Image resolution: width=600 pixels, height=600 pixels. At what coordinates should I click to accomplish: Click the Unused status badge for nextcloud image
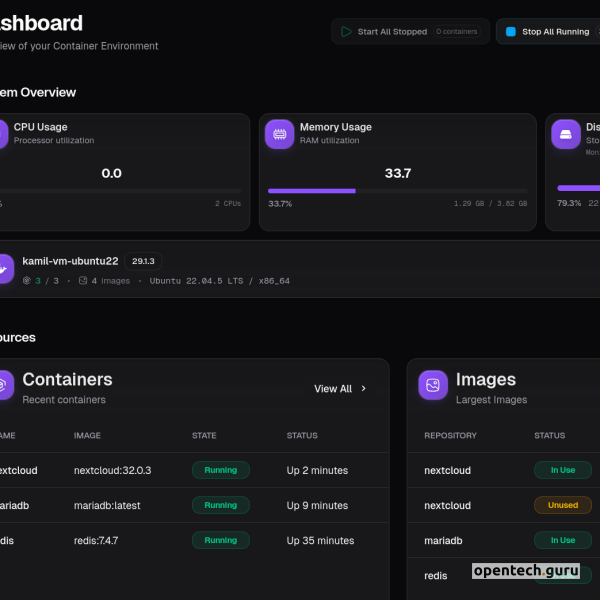pyautogui.click(x=562, y=505)
